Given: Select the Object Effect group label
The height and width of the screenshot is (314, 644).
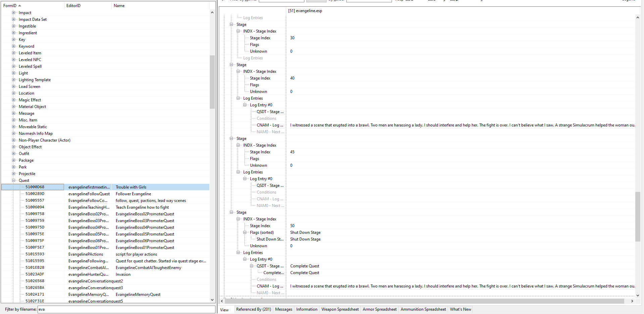Looking at the screenshot, I should pos(30,147).
